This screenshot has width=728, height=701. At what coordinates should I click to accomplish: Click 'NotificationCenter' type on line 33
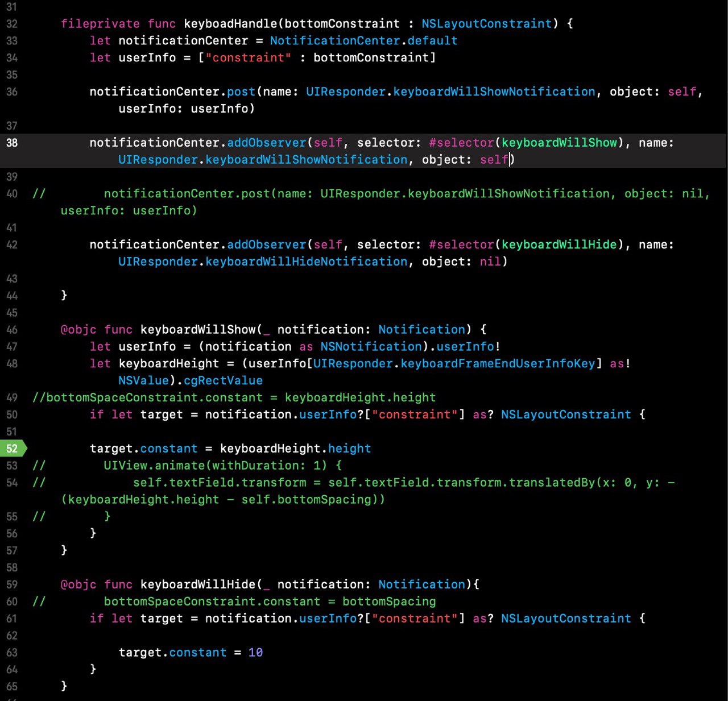[335, 41]
